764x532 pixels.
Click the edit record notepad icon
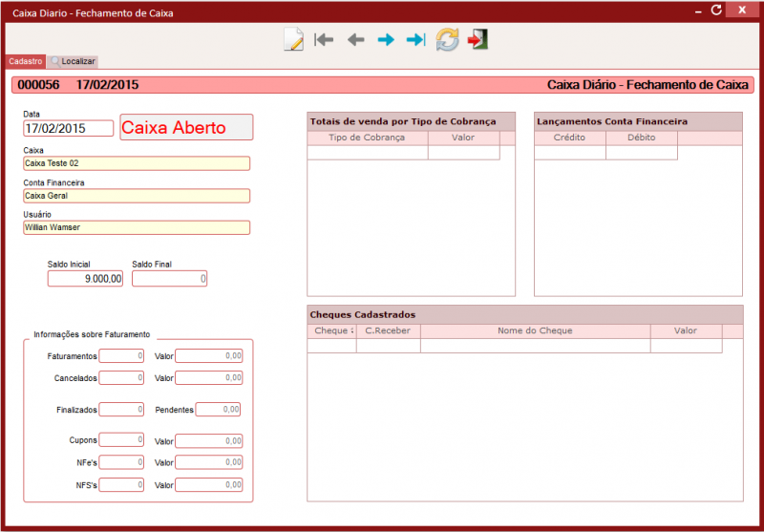(293, 40)
